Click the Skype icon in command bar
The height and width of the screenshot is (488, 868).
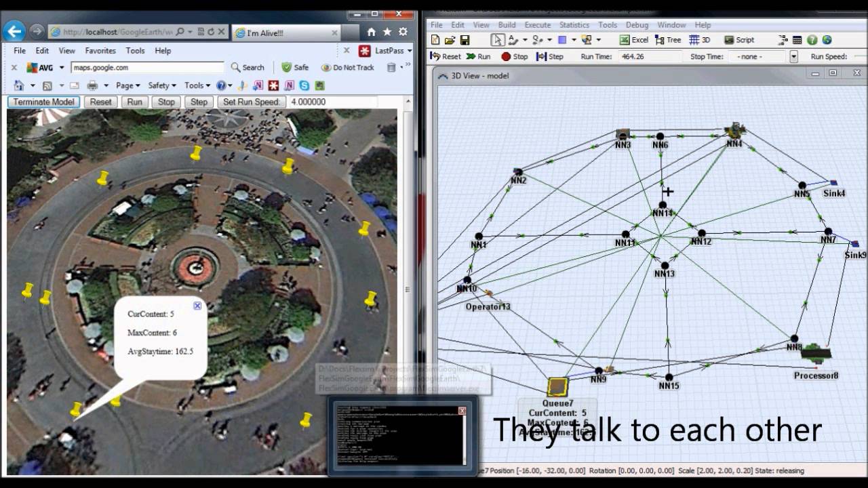(304, 85)
